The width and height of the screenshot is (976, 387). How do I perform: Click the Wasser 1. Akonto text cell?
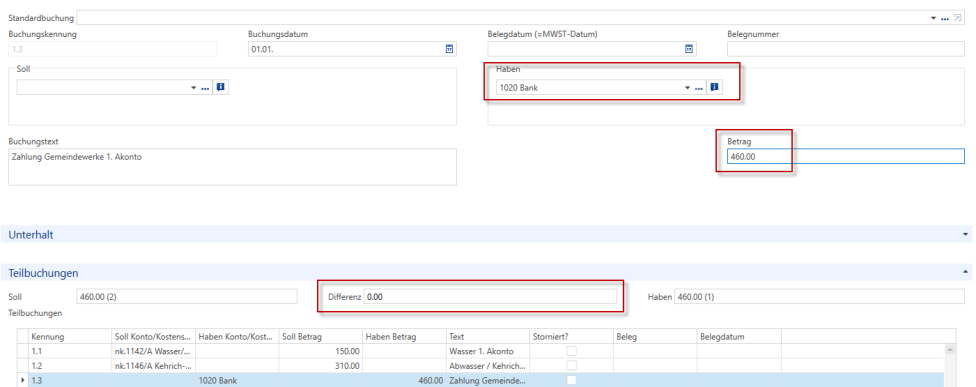click(487, 351)
